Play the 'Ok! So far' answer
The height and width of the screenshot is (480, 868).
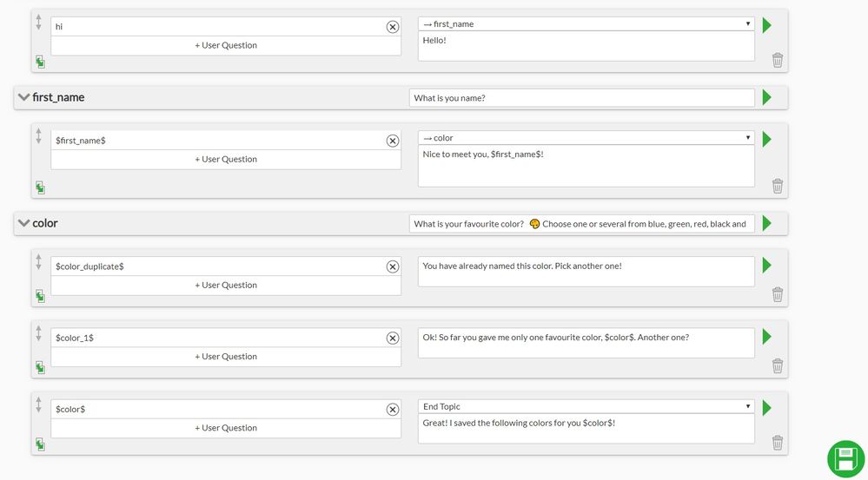click(766, 336)
